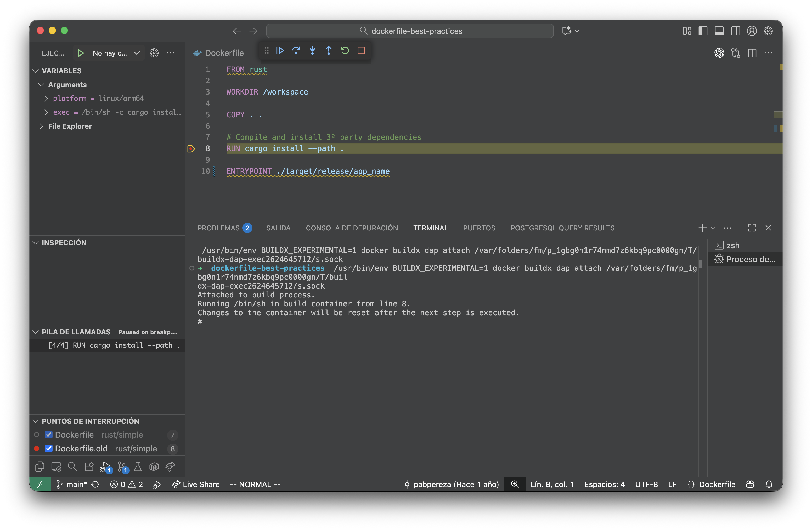Select the Step Over debug control

(x=296, y=51)
